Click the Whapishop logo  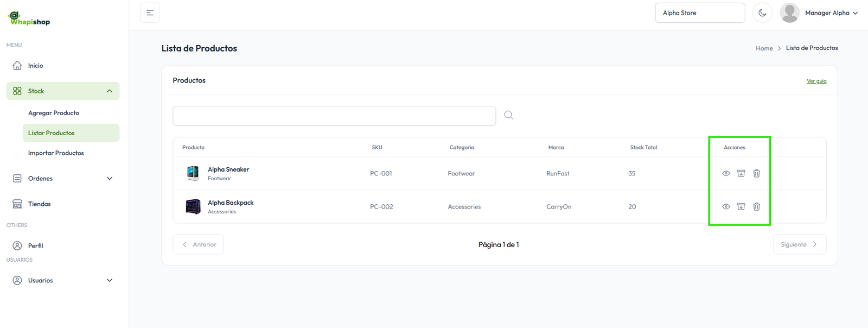coord(29,19)
